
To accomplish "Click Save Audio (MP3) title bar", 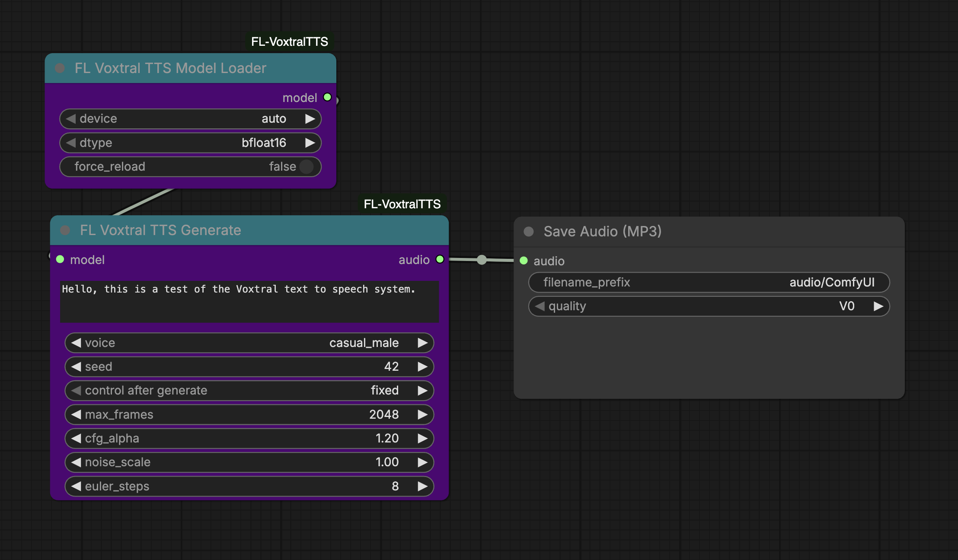I will 709,232.
